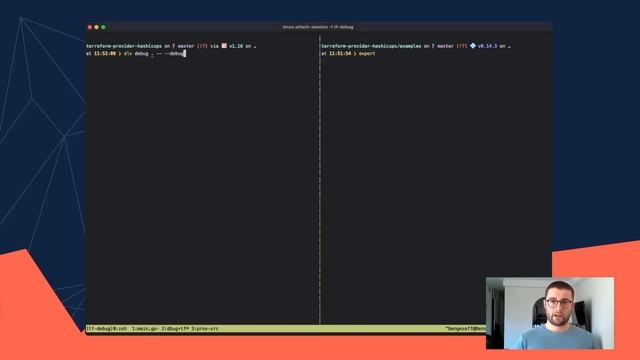The image size is (640, 360).
Task: Click the right pane path terraform-provider-hashicups/examples
Action: click(371, 46)
